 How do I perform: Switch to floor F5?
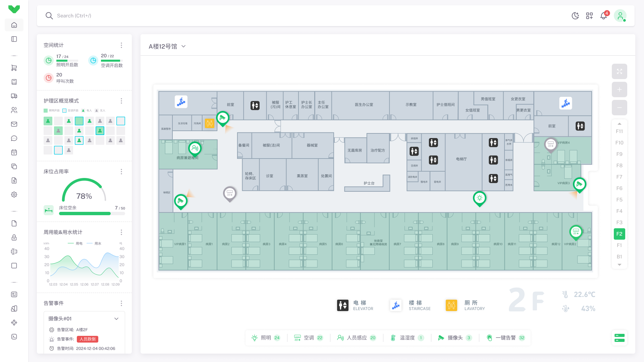click(x=619, y=200)
